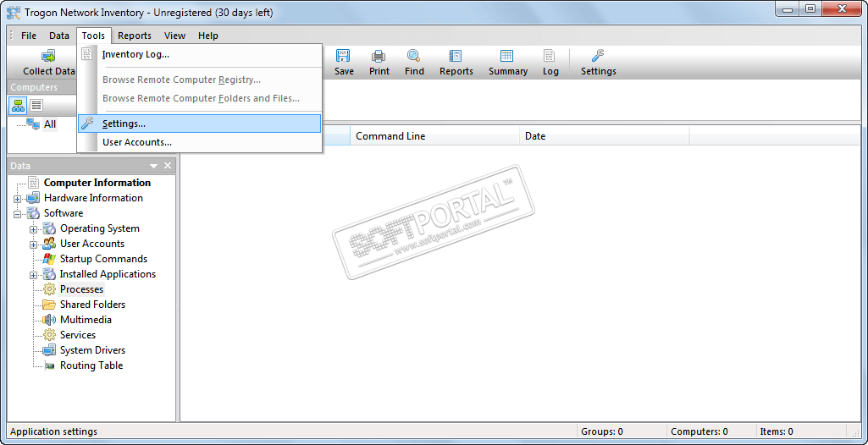
Task: Open the Help menu
Action: pos(208,36)
